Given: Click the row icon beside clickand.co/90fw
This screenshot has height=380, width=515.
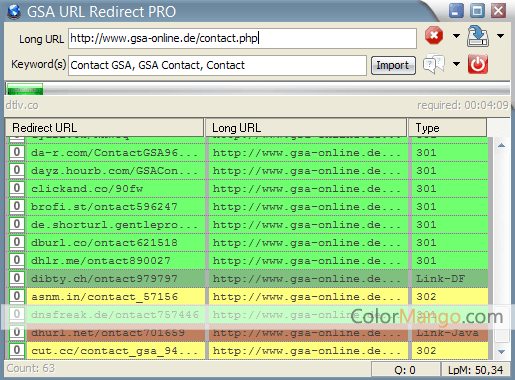Looking at the screenshot, I should [17, 188].
